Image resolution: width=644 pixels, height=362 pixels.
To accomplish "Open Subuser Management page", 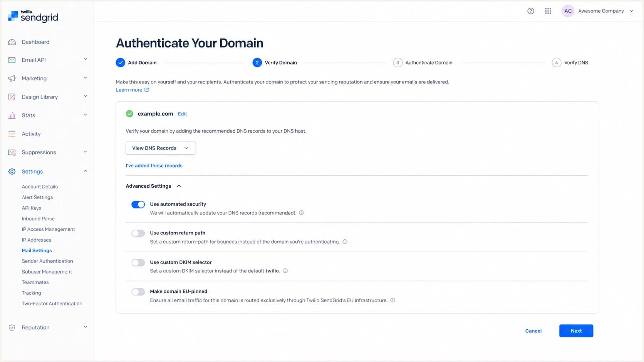I will click(47, 272).
